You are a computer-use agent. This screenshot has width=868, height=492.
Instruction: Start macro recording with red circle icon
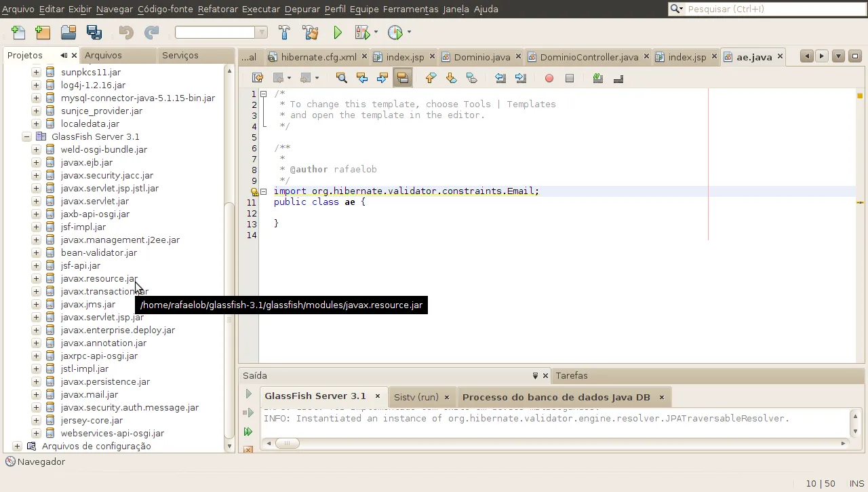pyautogui.click(x=549, y=79)
